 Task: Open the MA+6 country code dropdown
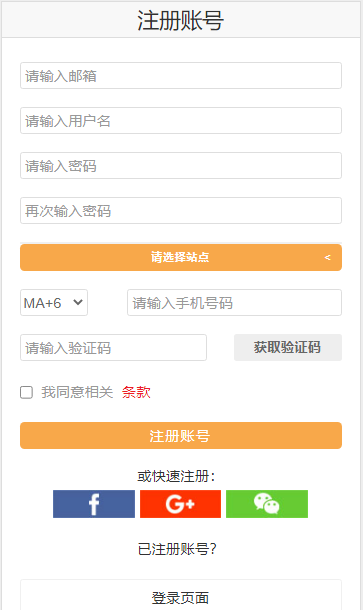[54, 303]
